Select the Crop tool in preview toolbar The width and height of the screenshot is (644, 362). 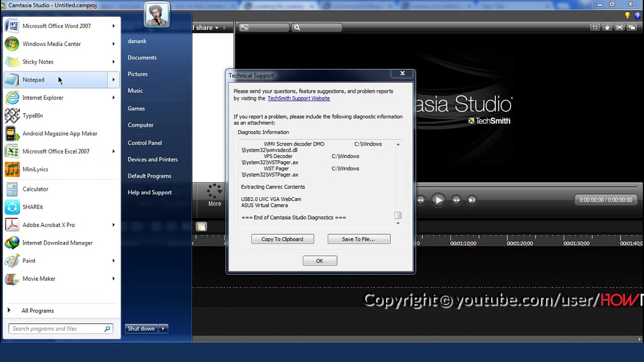(595, 27)
